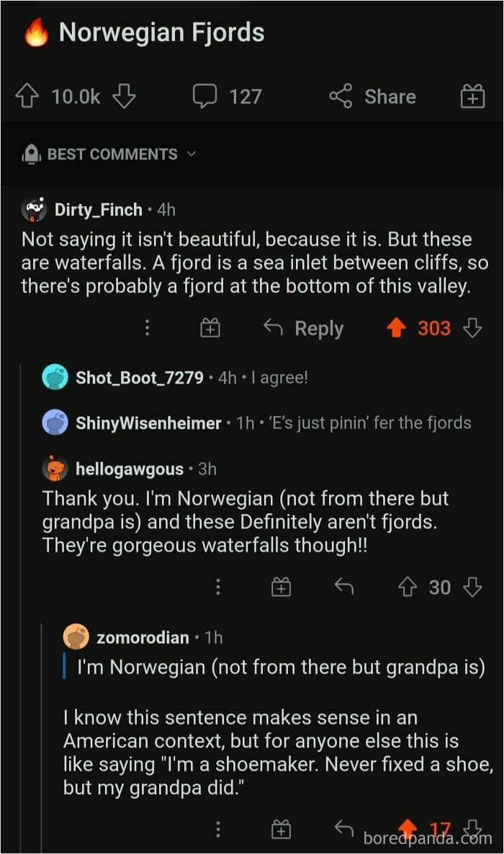
Task: Open the 127 comments thread
Action: coord(227,97)
